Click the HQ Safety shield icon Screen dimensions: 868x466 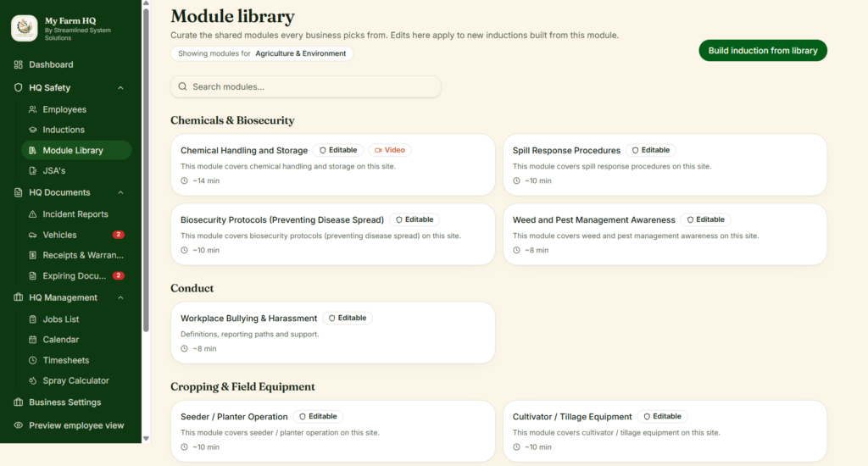19,87
